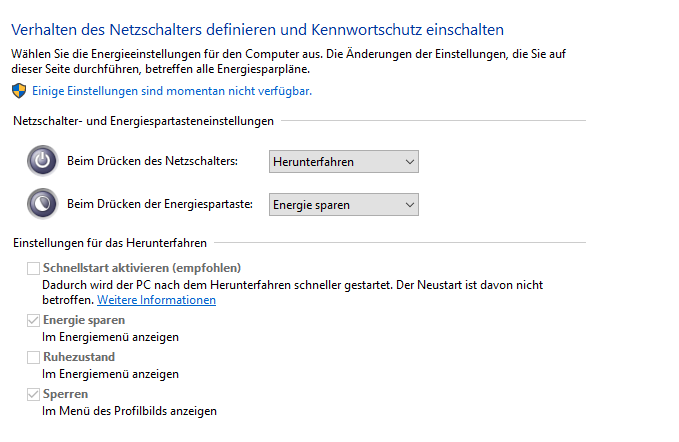679x442 pixels.
Task: Click the sleep button moon icon
Action: point(42,204)
